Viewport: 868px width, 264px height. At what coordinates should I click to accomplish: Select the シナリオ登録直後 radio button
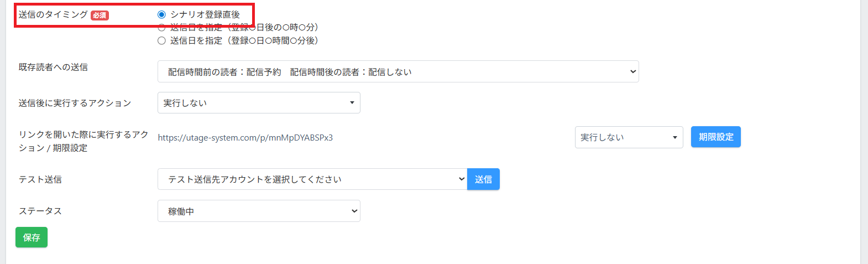(x=161, y=14)
